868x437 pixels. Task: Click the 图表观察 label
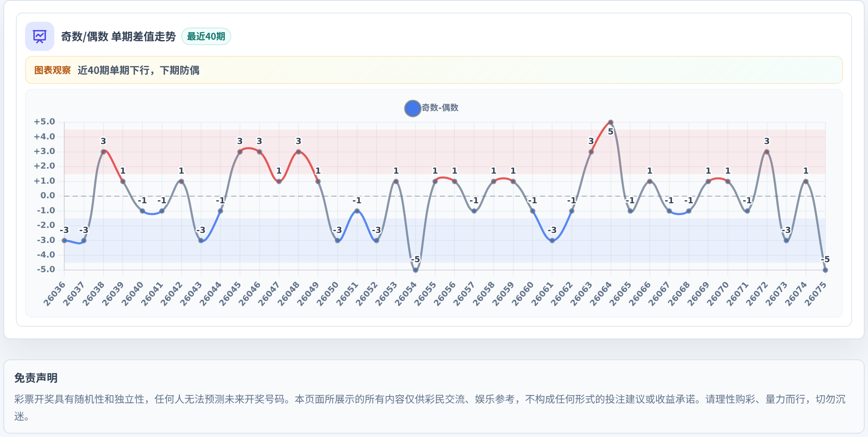coord(53,70)
